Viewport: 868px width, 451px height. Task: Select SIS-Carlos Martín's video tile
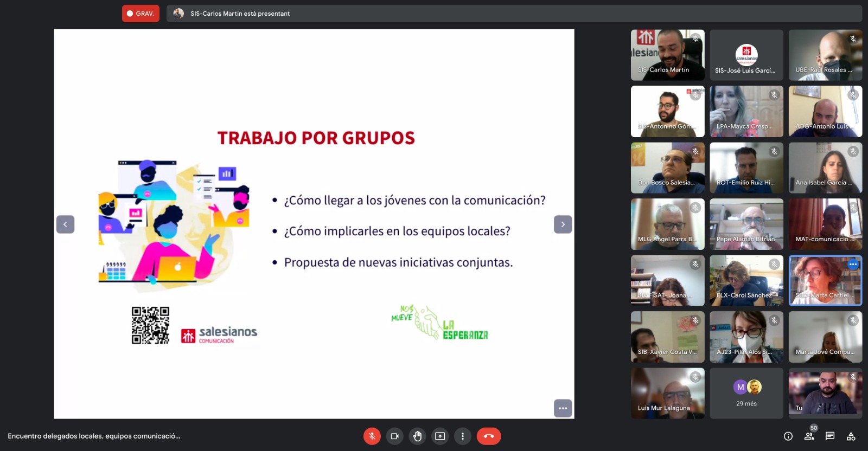[x=667, y=55]
